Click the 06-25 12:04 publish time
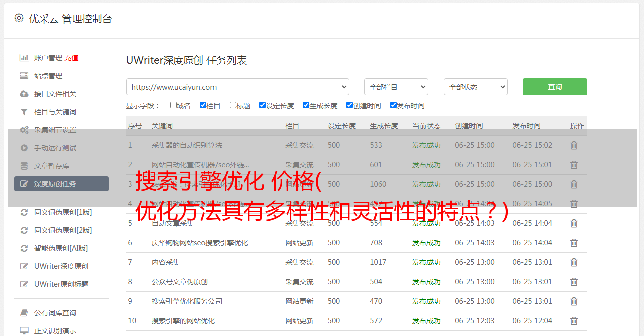The image size is (644, 336). (x=532, y=321)
